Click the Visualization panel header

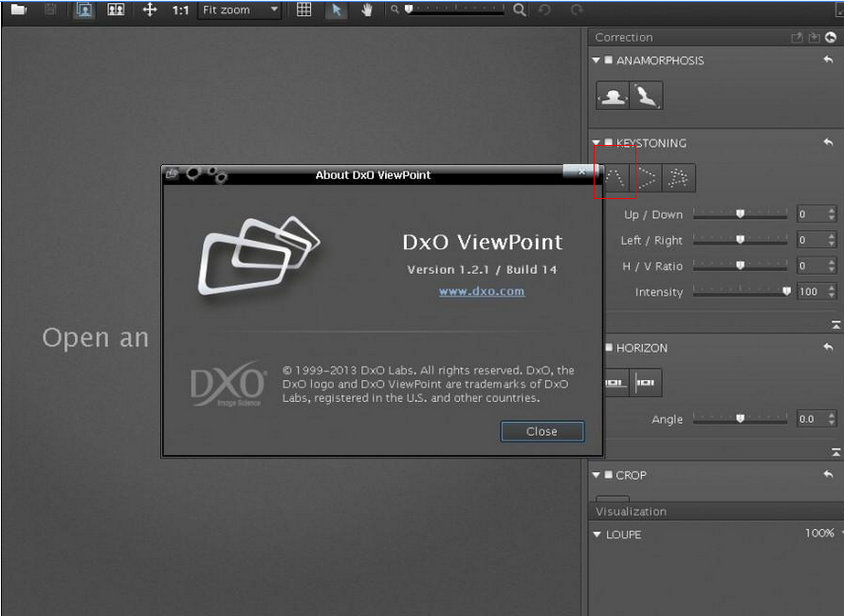716,511
